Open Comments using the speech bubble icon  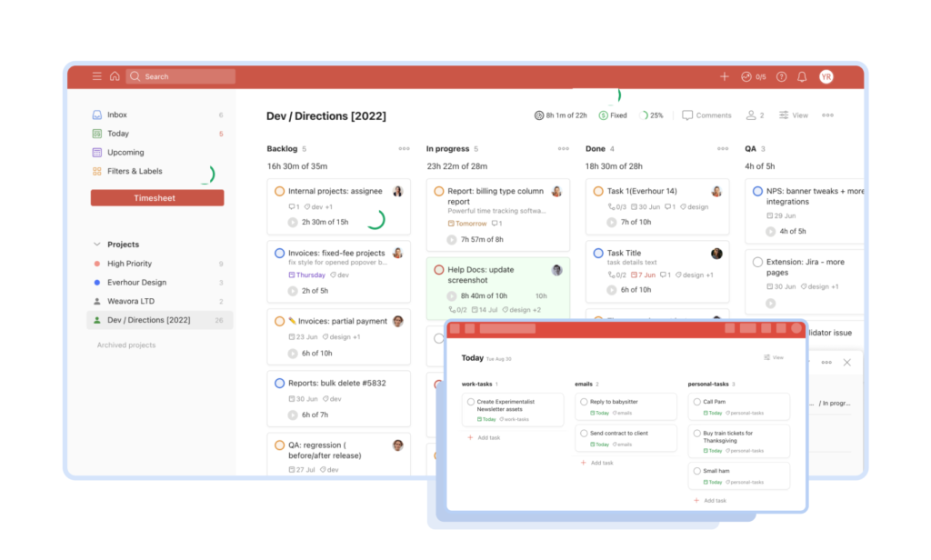click(x=687, y=115)
